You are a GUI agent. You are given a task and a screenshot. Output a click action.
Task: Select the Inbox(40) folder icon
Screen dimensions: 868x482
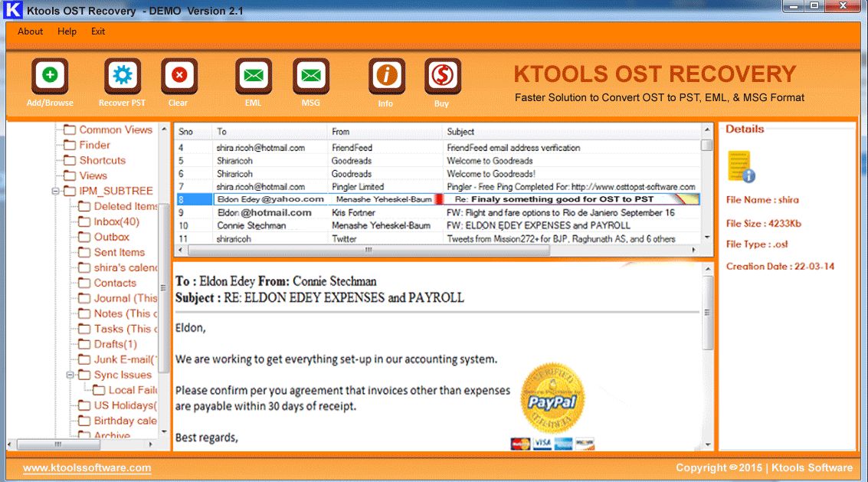84,221
